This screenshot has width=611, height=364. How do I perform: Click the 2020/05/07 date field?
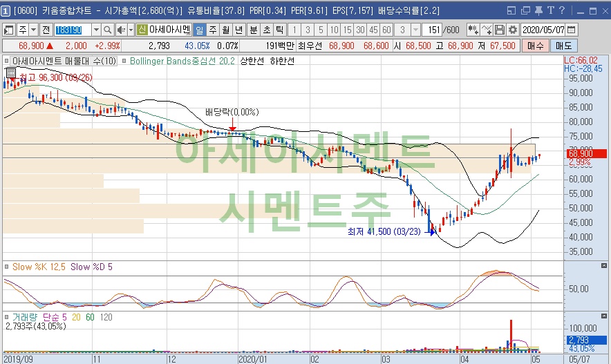(543, 30)
